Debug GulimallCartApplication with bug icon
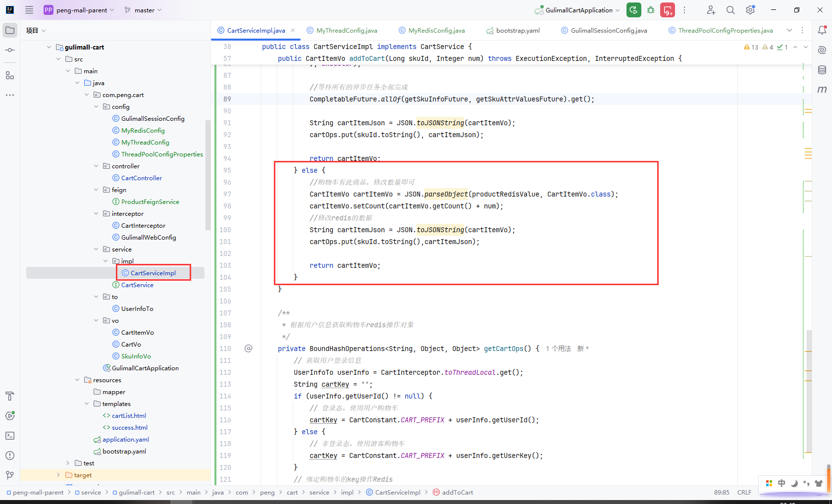 coord(651,10)
